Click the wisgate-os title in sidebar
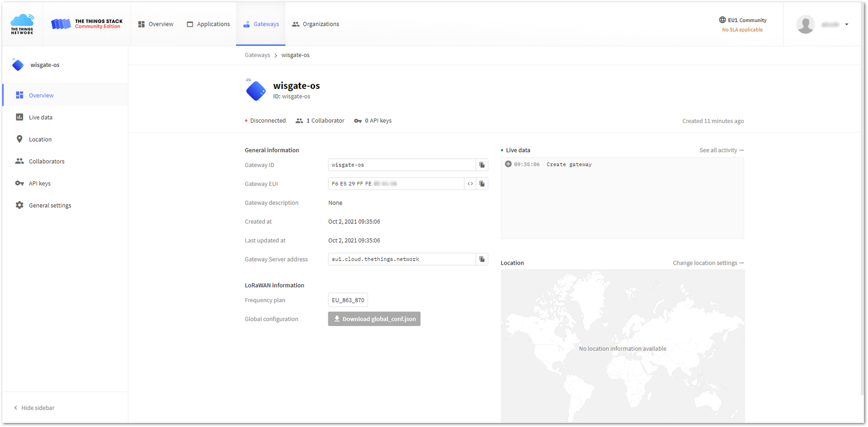This screenshot has width=868, height=427. point(45,65)
